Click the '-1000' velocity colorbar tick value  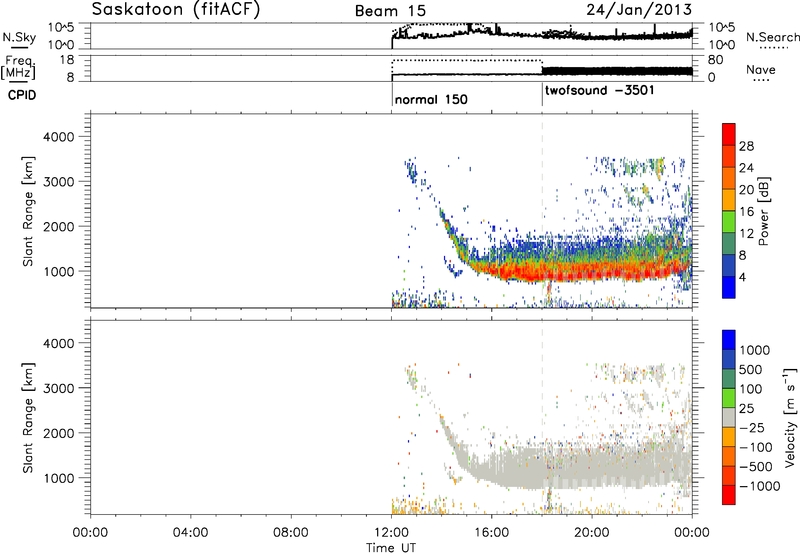(x=759, y=486)
